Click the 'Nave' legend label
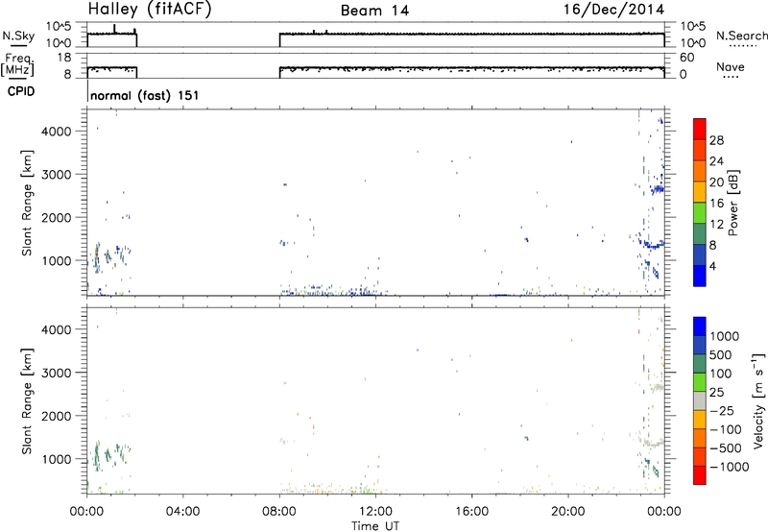This screenshot has height=532, width=768. tap(731, 67)
